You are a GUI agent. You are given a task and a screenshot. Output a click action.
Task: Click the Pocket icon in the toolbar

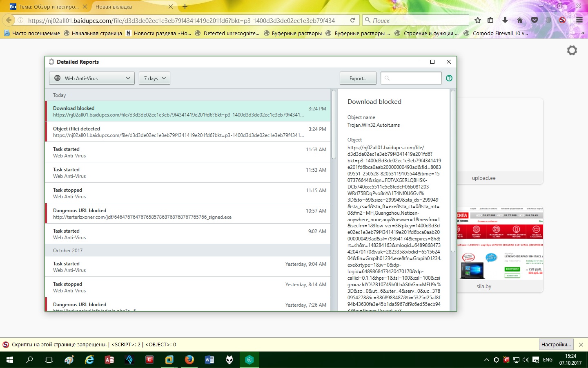(534, 20)
